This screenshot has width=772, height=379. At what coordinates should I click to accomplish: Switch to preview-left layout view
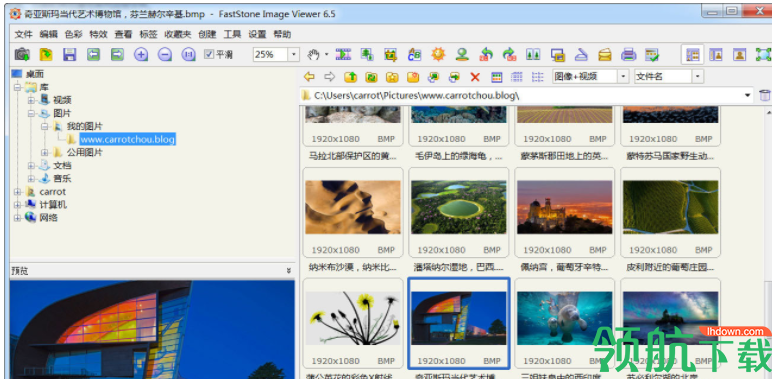pos(715,54)
